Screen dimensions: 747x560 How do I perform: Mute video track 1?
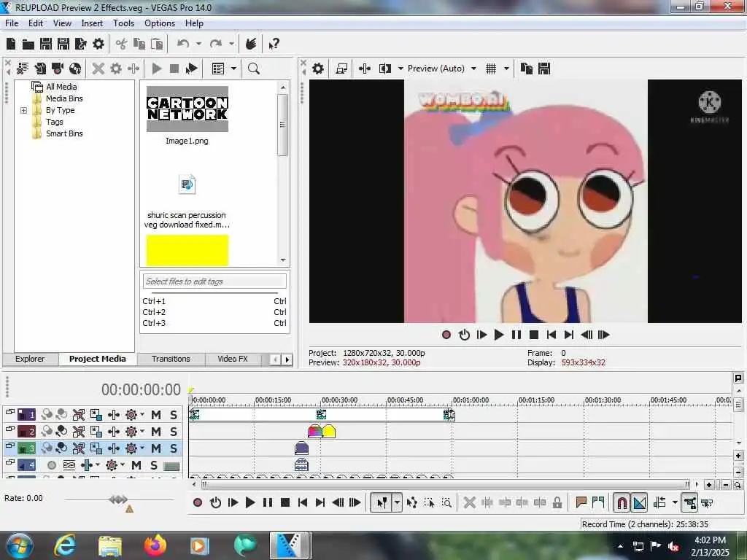[x=156, y=415]
